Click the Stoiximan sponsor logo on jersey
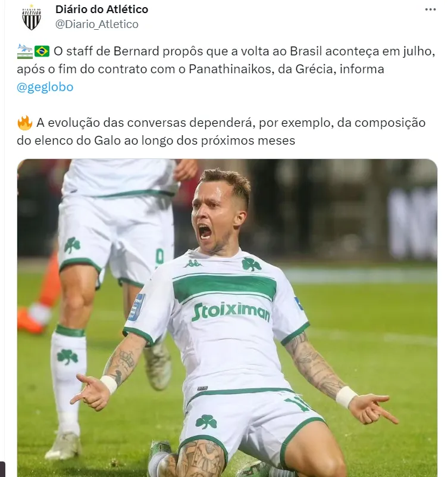448x477 pixels. pos(231,311)
